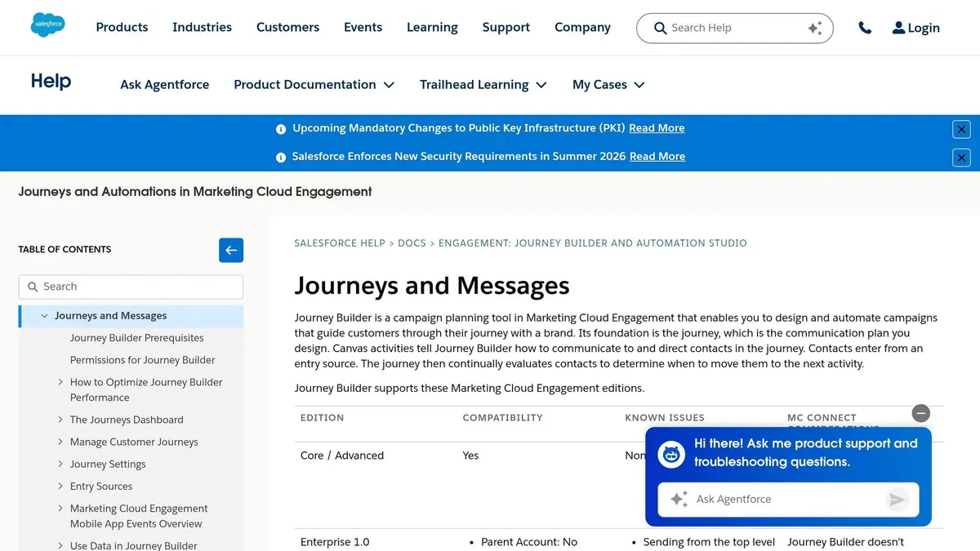980x551 pixels.
Task: Click Ask Agentforce in Help navigation
Action: tap(164, 85)
